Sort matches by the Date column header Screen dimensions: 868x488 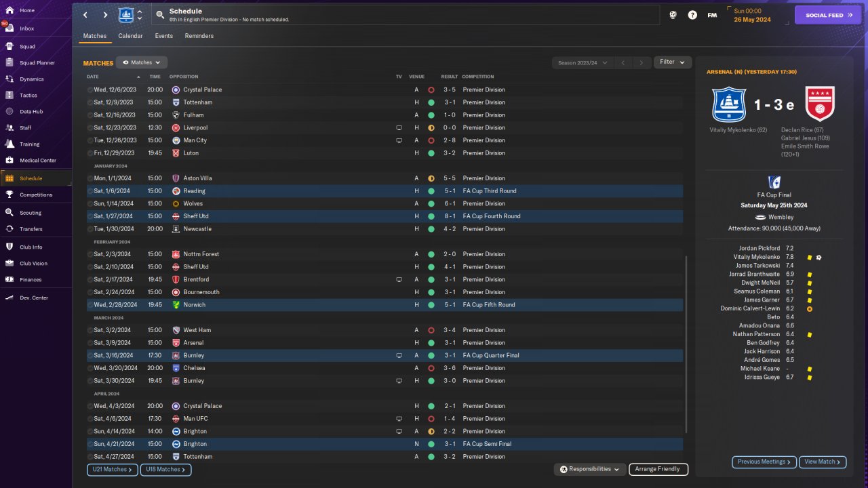pos(93,77)
